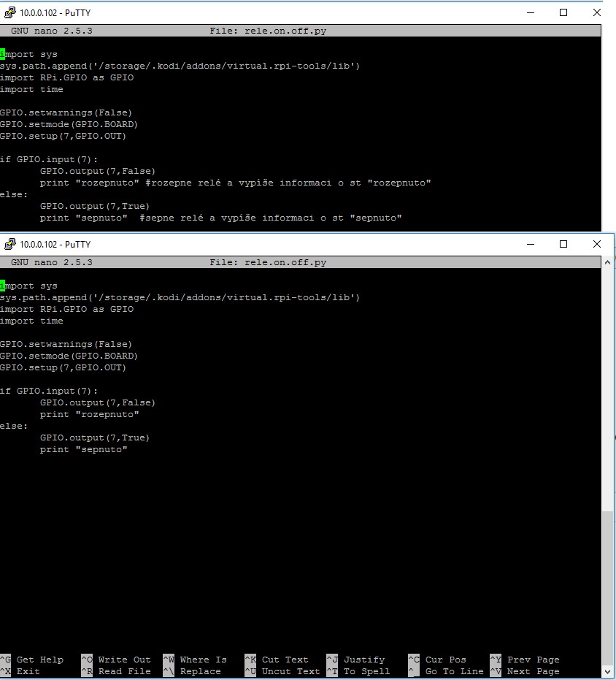The height and width of the screenshot is (680, 616).
Task: Minimize the upper PuTTY window
Action: point(530,12)
